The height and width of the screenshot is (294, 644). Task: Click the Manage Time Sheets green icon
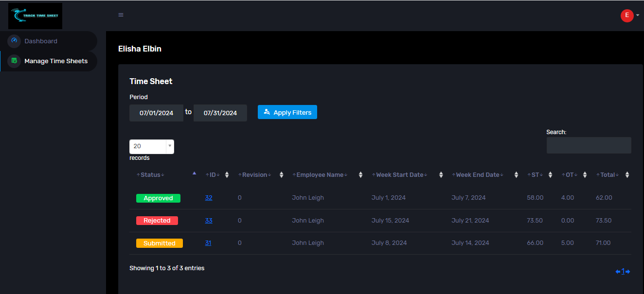14,61
